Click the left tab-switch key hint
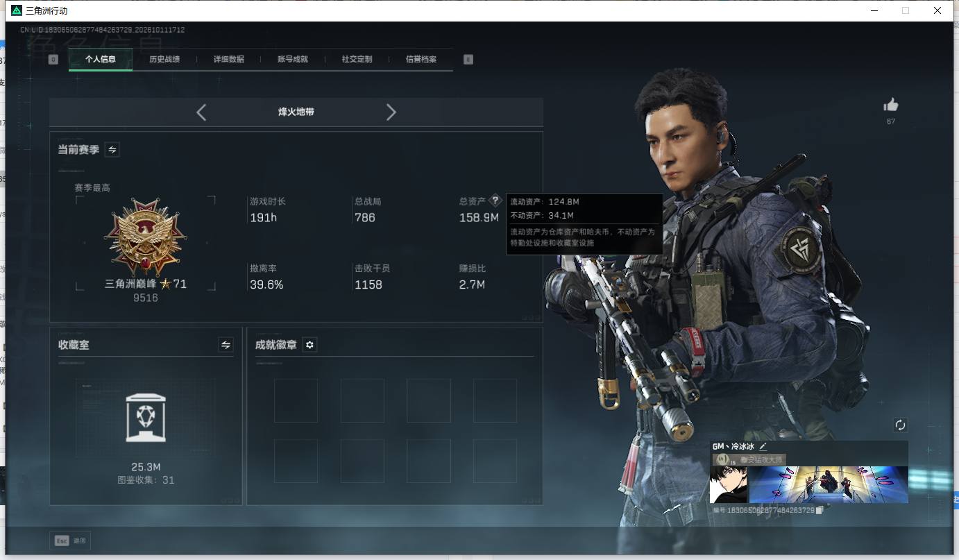 (x=53, y=60)
